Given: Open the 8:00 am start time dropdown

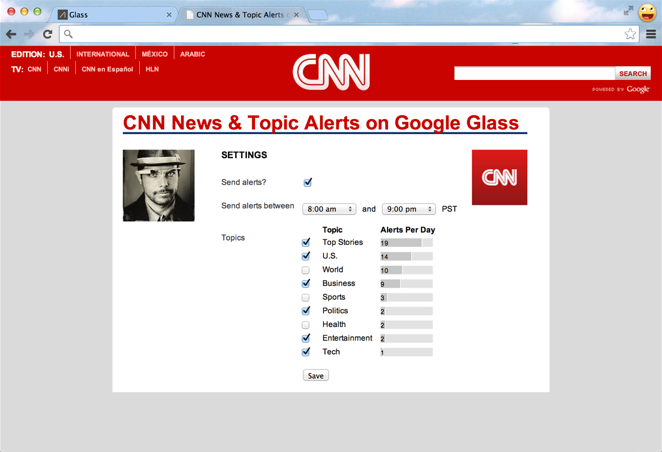Looking at the screenshot, I should click(329, 209).
